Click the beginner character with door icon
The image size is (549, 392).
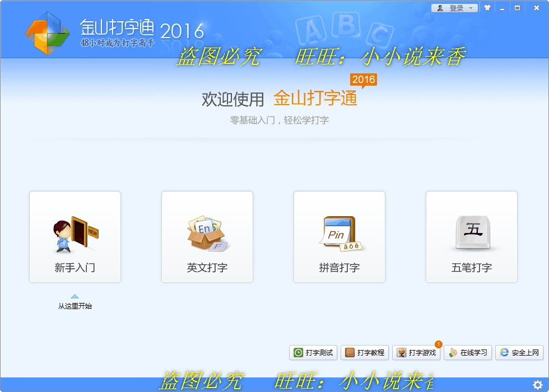(x=76, y=234)
